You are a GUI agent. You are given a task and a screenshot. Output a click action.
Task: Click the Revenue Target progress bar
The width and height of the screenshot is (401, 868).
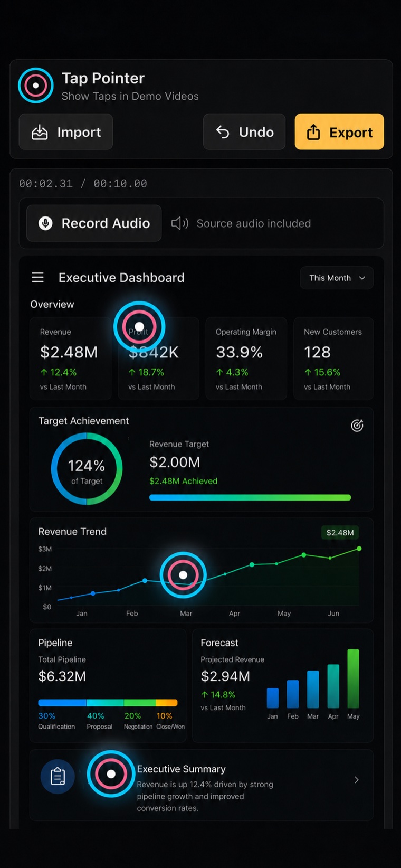(250, 497)
